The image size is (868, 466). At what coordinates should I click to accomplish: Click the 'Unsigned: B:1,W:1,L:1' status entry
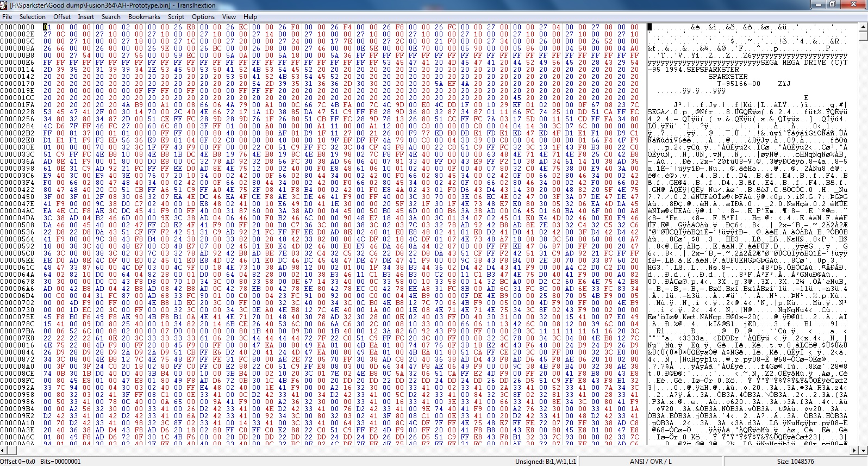point(546,461)
